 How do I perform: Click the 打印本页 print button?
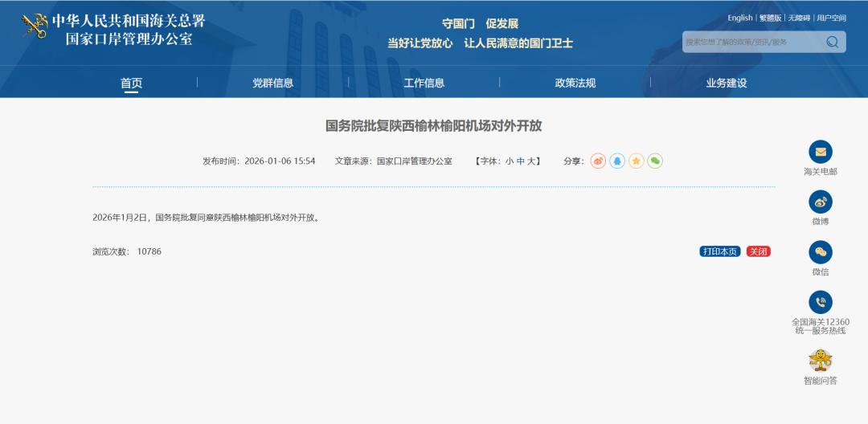(x=719, y=251)
